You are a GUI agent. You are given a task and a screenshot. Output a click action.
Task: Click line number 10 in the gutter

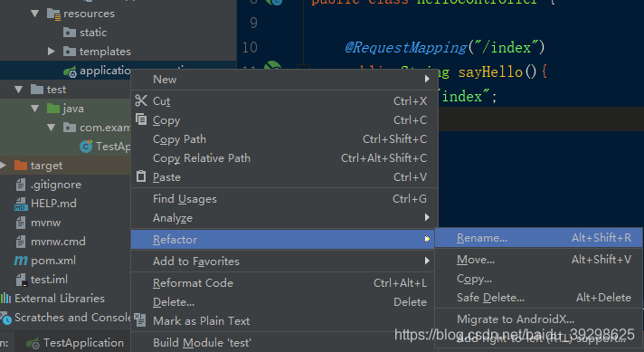tap(250, 48)
